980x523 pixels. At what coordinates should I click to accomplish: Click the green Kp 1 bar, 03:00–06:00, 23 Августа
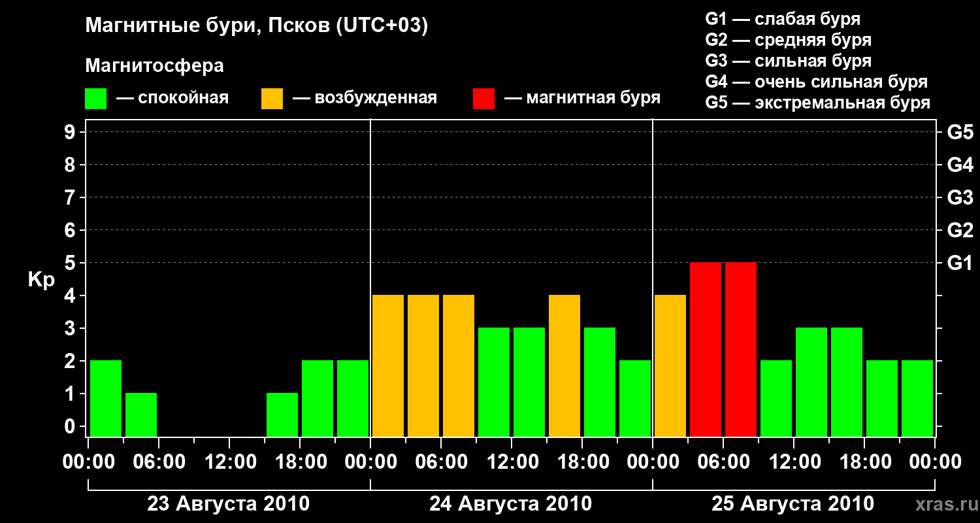141,414
